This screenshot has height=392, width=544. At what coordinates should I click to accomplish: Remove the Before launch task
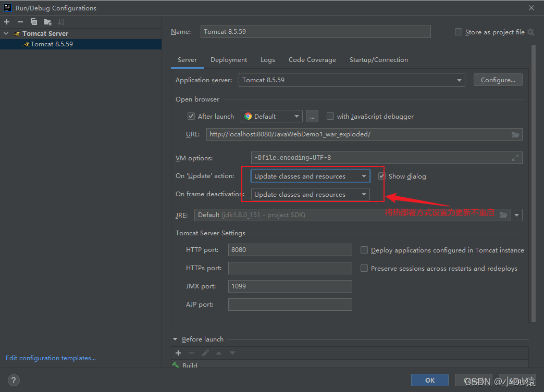point(192,353)
